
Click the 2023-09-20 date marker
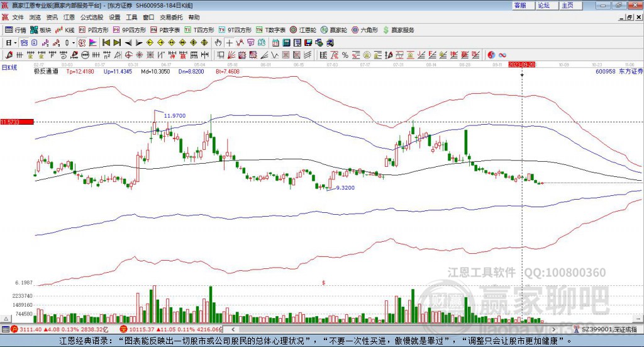[x=521, y=64]
